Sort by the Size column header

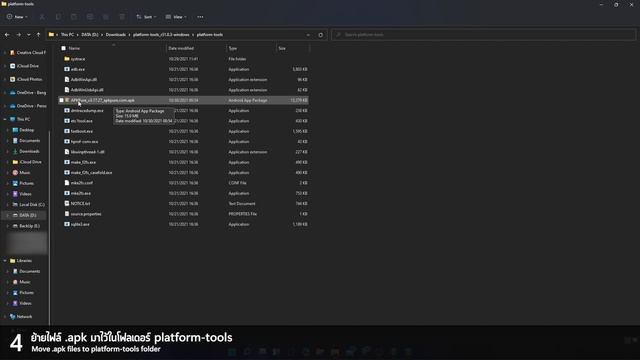pos(282,48)
